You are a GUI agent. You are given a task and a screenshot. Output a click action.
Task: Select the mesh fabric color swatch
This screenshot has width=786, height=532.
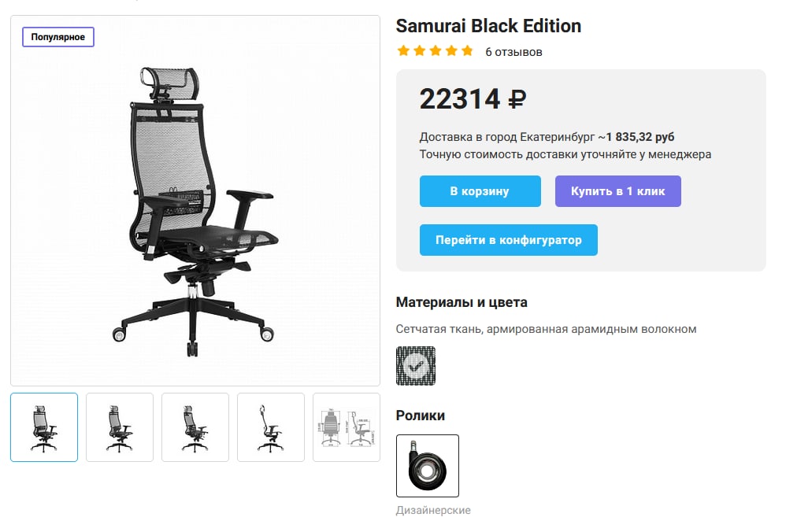coord(416,366)
